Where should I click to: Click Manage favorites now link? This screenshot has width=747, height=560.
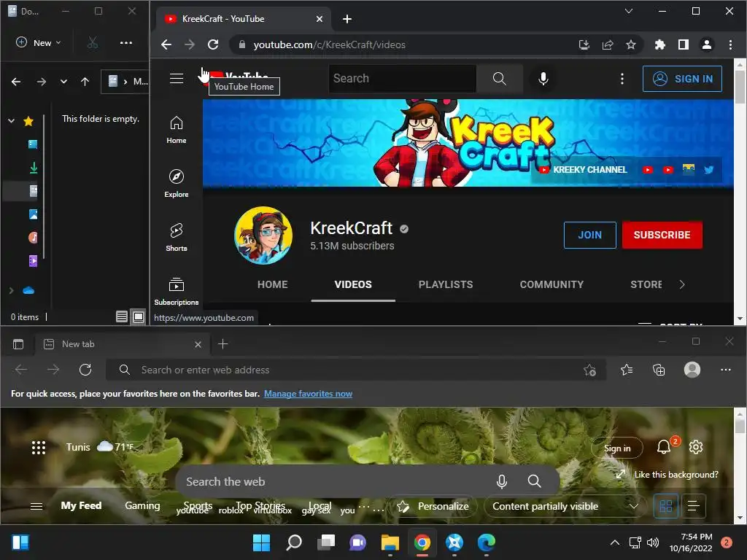point(309,394)
